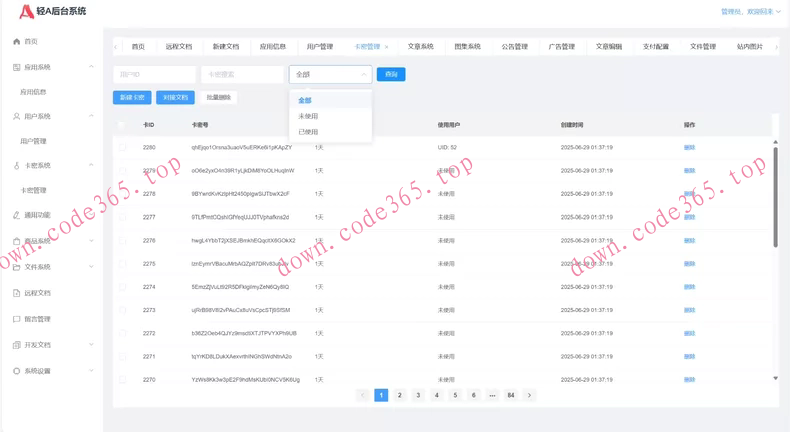Jump to last page 84
The width and height of the screenshot is (790, 432).
click(x=511, y=395)
